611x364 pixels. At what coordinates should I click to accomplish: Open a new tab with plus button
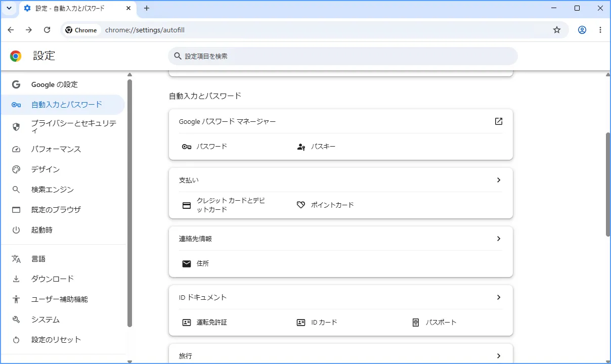147,8
